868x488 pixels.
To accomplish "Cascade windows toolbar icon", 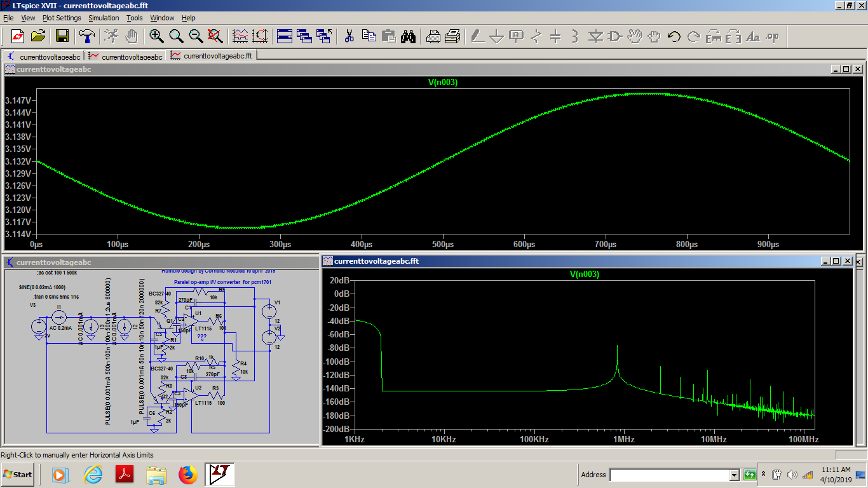I will 304,36.
